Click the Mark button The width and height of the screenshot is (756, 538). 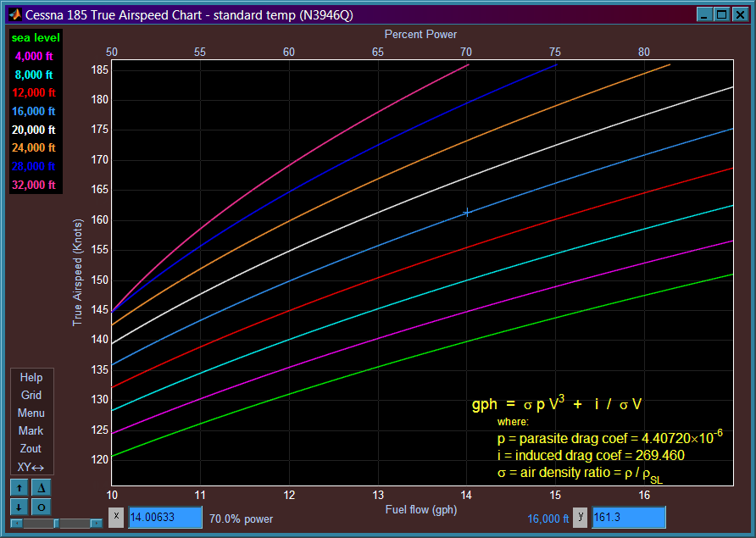click(31, 431)
